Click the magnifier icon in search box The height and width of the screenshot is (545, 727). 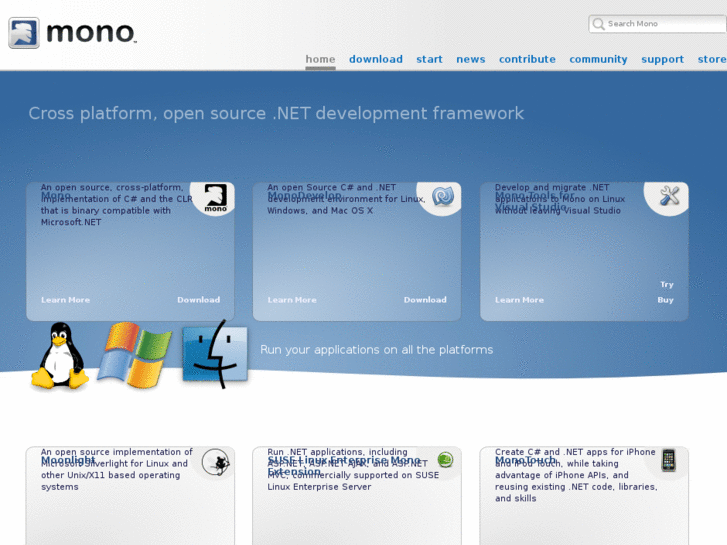coord(598,24)
